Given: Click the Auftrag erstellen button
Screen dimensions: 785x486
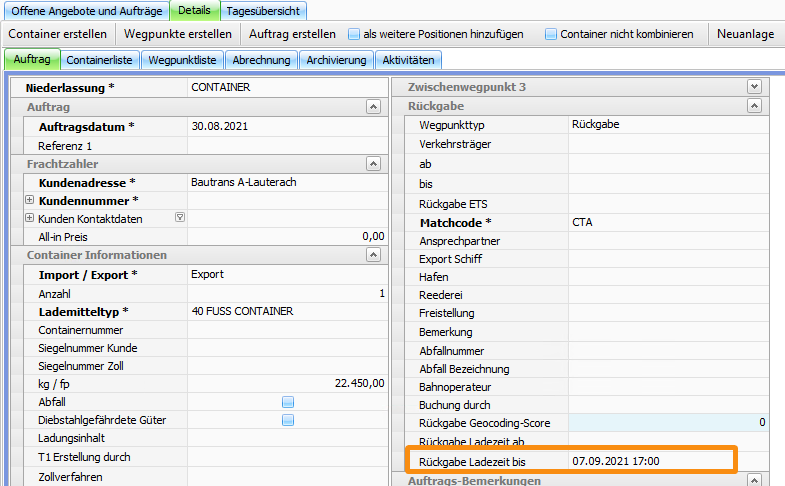Looking at the screenshot, I should (292, 34).
